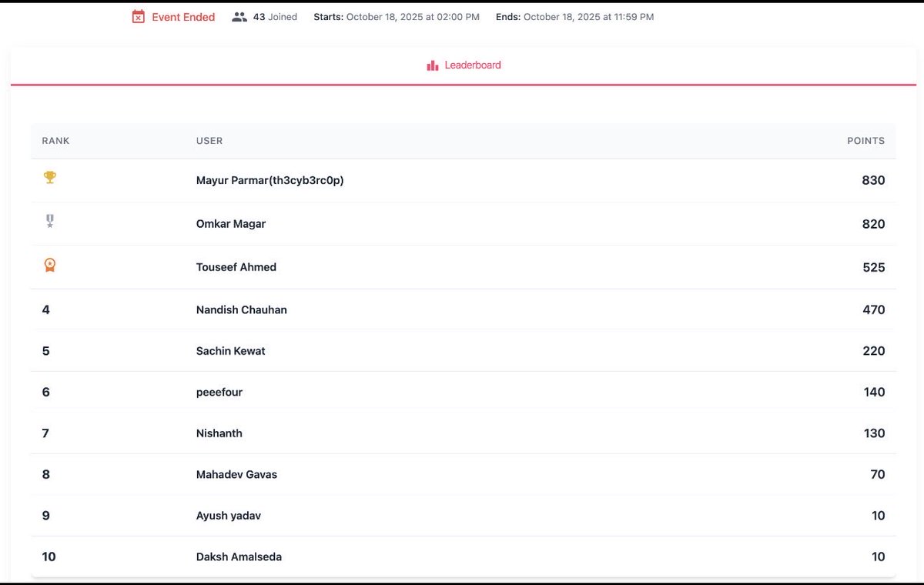Click the 220 points value

click(x=873, y=351)
